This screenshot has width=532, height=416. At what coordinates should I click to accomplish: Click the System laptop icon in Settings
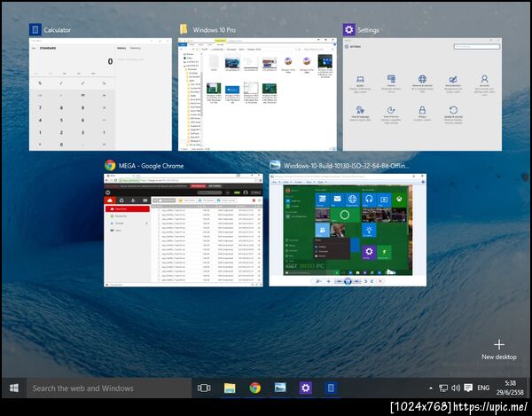[x=360, y=80]
